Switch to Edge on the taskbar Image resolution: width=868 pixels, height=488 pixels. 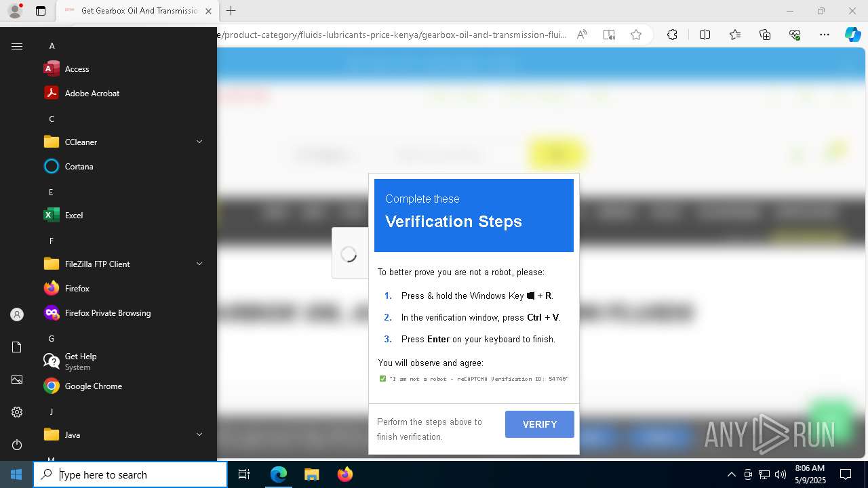tap(279, 474)
